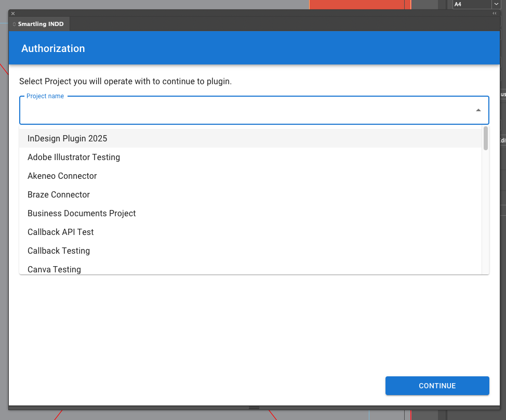
Task: Click the project list scrollbar thumb
Action: tap(485, 138)
